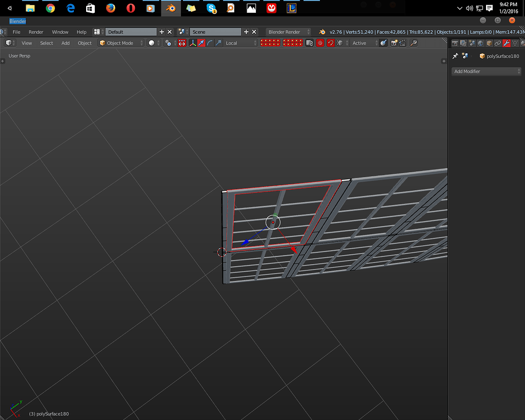The height and width of the screenshot is (420, 525).
Task: Open the Object Data triangle tab
Action: coord(515,43)
